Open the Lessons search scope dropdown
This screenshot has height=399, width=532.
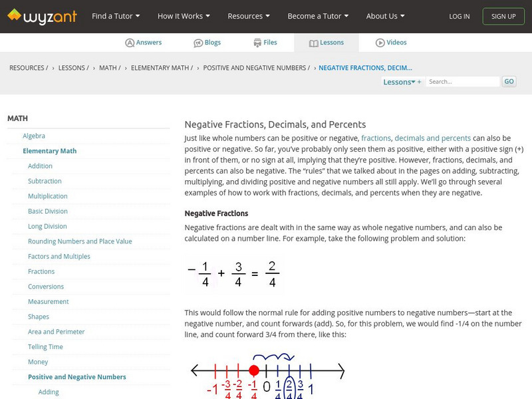click(399, 82)
